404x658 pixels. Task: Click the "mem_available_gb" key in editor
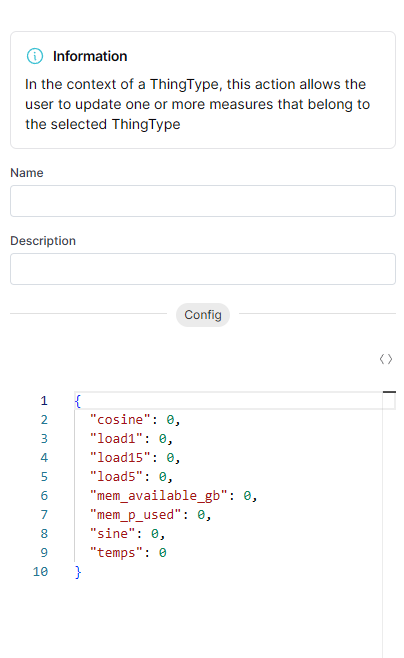[159, 496]
